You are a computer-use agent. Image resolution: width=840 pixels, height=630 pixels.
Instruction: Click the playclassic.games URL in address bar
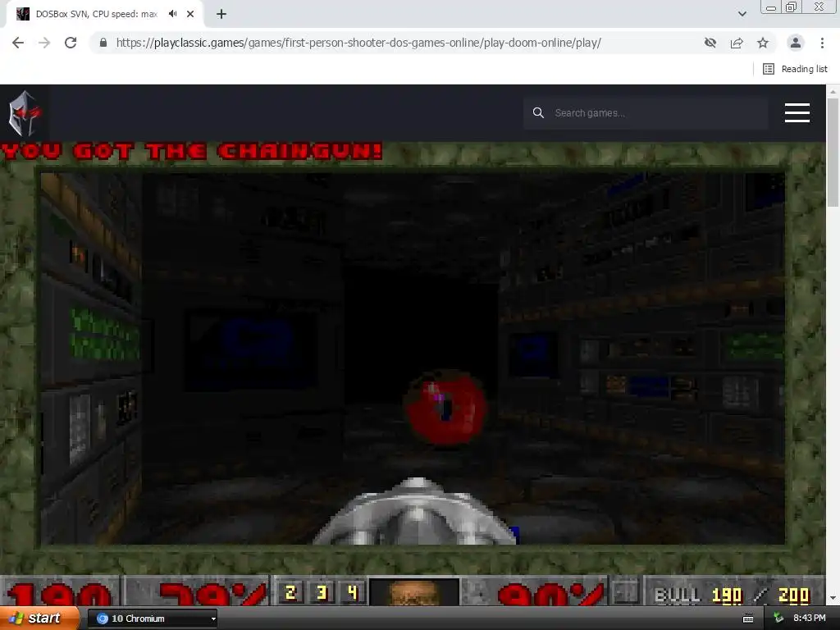(x=358, y=43)
